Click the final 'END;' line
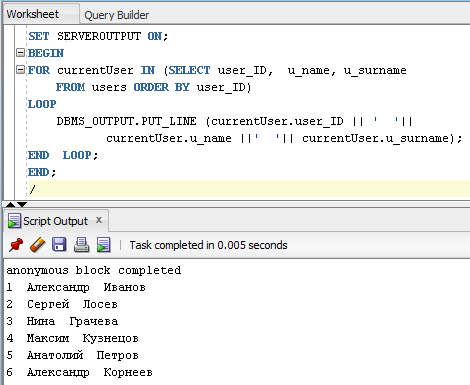The width and height of the screenshot is (470, 385). click(42, 172)
